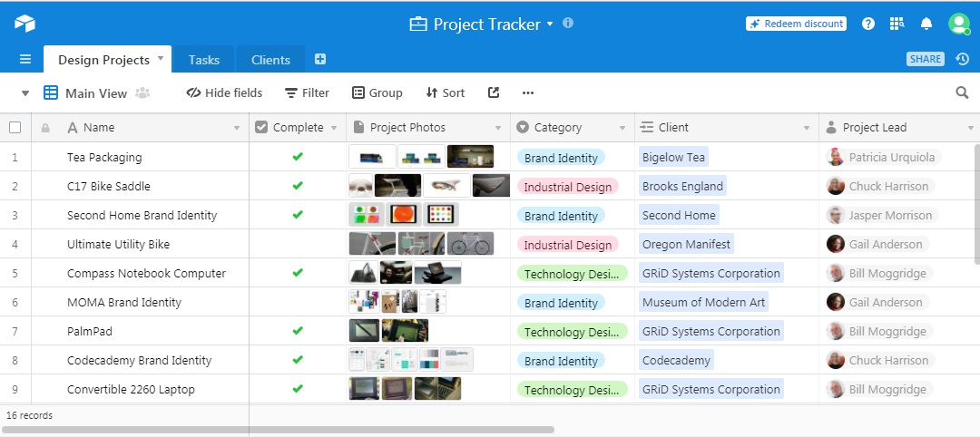The image size is (980, 437).
Task: Open the Filter menu
Action: coord(307,93)
